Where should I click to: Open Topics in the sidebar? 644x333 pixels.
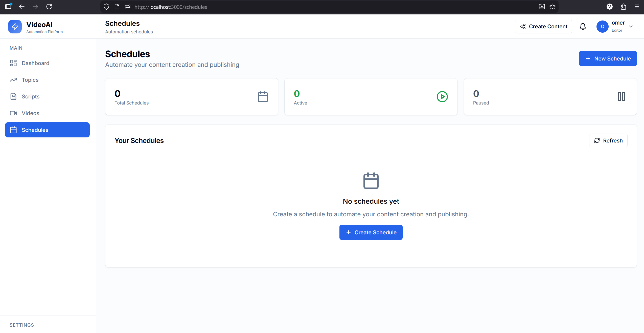tap(48, 80)
